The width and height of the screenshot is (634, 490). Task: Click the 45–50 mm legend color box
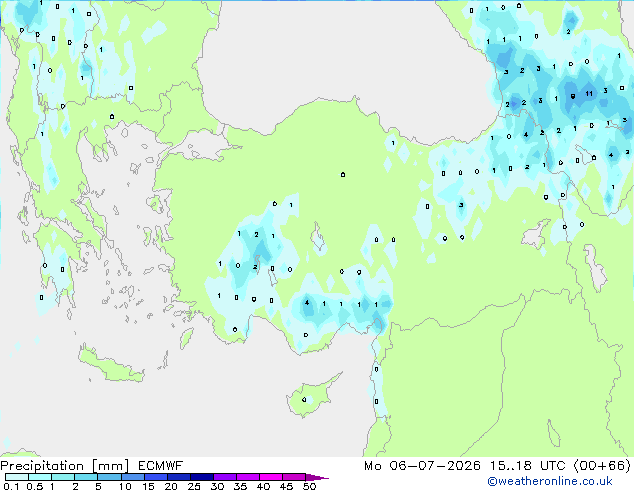point(294,477)
